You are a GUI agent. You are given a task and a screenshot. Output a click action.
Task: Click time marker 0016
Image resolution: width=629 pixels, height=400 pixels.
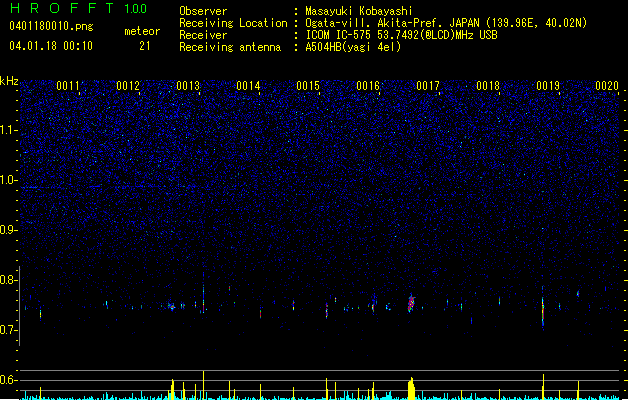[x=368, y=86]
